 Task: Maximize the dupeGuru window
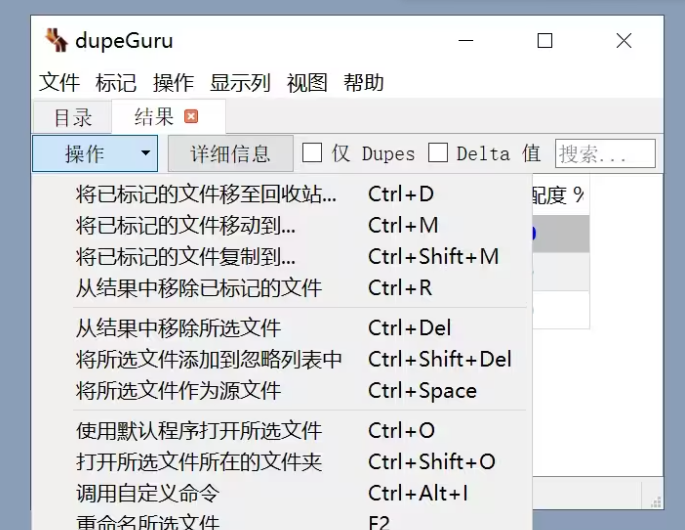tap(544, 41)
